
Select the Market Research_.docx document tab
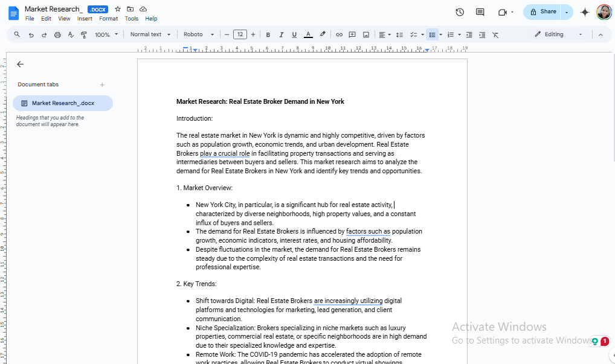tap(63, 103)
